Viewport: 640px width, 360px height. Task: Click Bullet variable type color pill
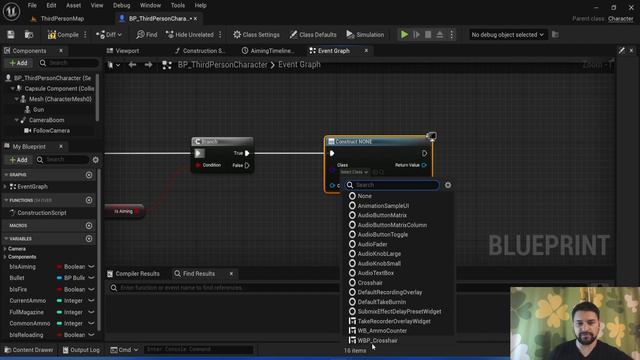coord(59,278)
